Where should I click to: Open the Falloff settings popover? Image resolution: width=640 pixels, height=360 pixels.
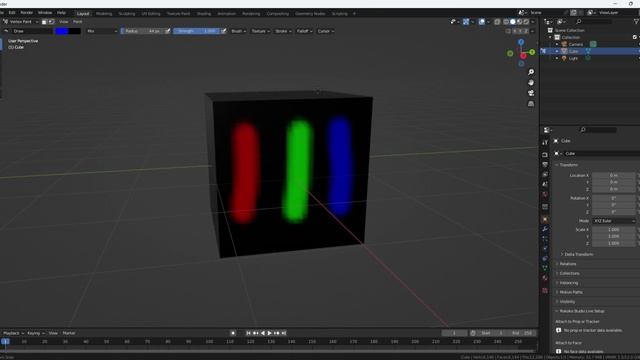pos(304,31)
